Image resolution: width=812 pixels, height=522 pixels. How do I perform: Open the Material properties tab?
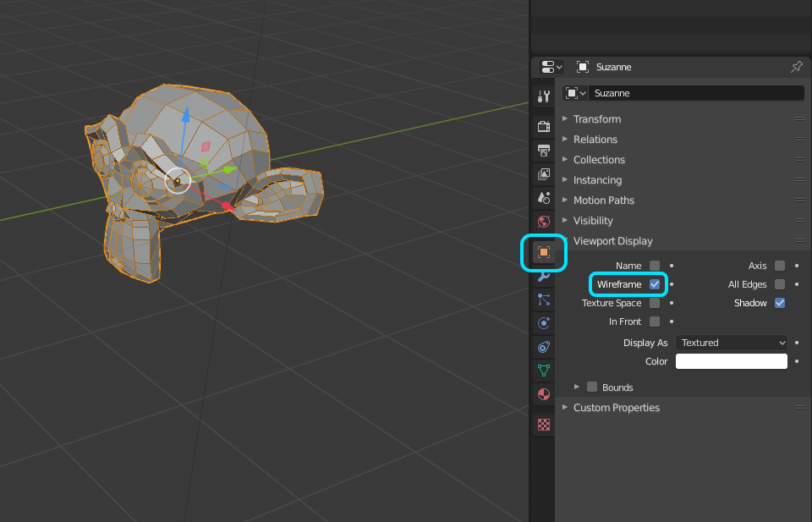(x=544, y=394)
